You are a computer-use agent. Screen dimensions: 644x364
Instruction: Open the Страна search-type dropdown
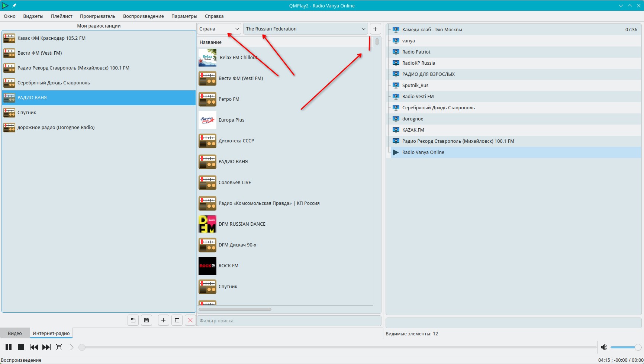(x=219, y=29)
